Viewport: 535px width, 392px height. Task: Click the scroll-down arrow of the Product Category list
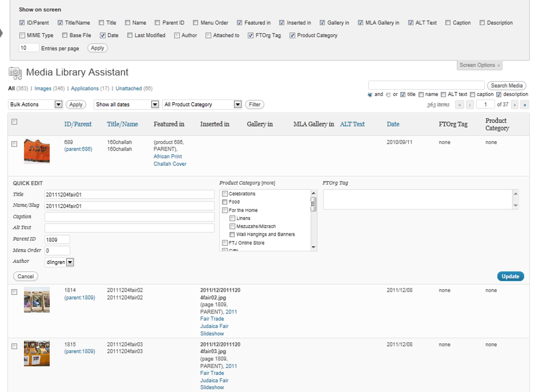[x=314, y=246]
